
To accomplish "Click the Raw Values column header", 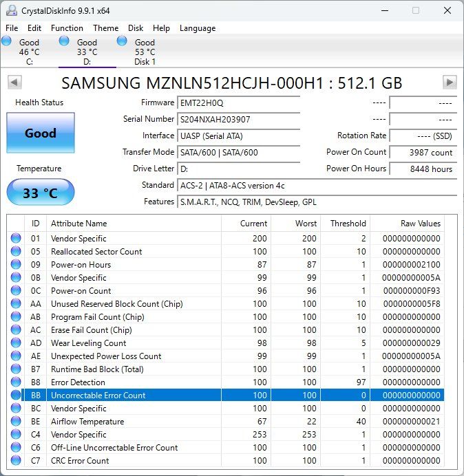I will coord(407,224).
